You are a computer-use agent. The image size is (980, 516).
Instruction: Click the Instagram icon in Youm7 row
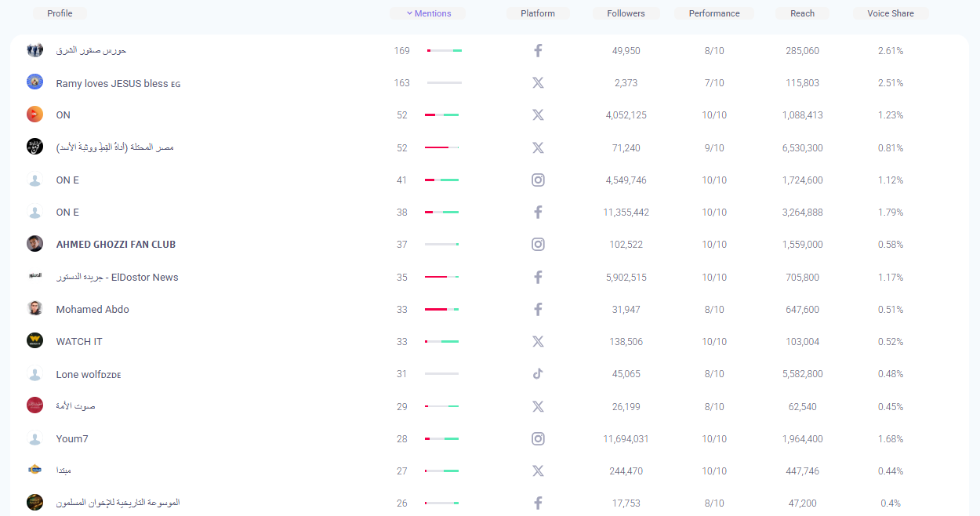click(538, 439)
